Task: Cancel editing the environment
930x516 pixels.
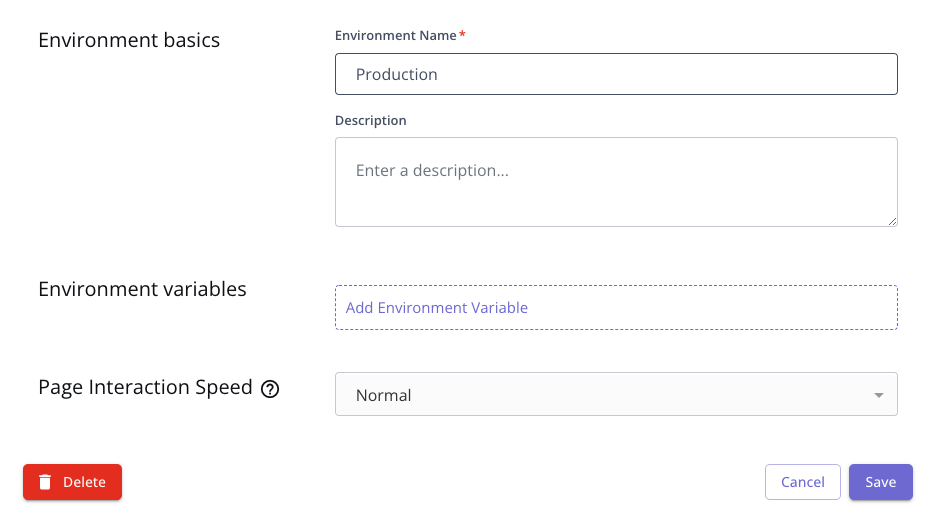Action: pyautogui.click(x=802, y=482)
